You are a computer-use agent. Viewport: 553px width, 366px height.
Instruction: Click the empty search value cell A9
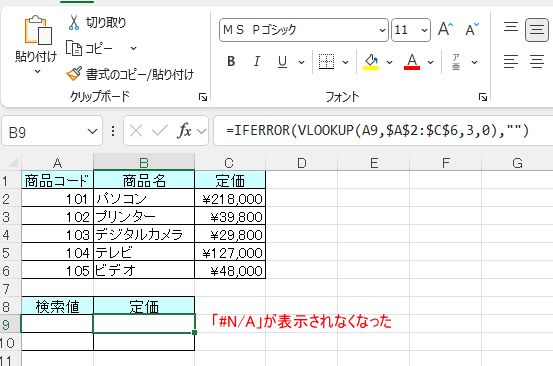[x=57, y=324]
